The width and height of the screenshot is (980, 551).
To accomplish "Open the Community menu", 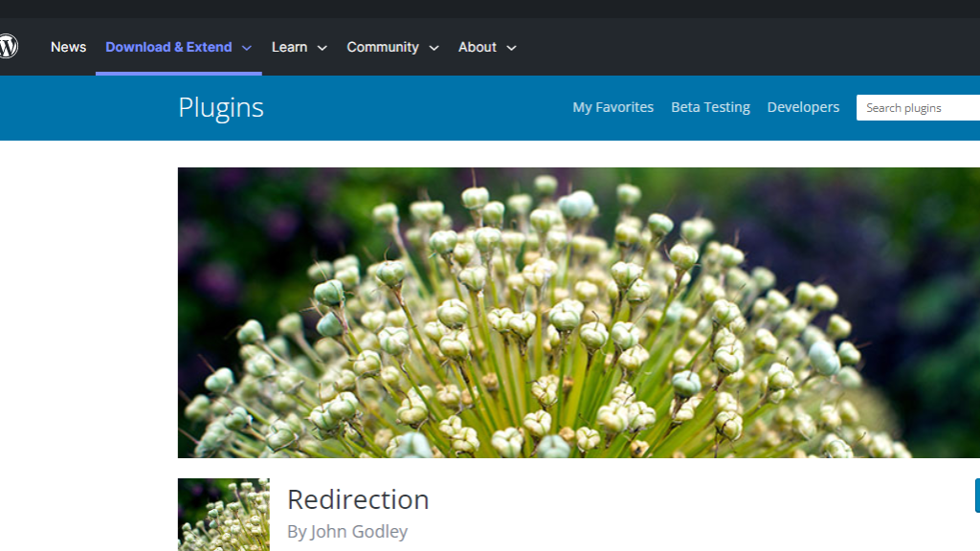I will 383,48.
